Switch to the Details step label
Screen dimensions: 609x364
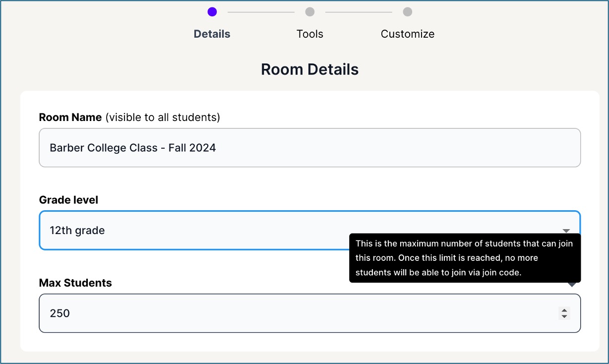click(x=212, y=34)
